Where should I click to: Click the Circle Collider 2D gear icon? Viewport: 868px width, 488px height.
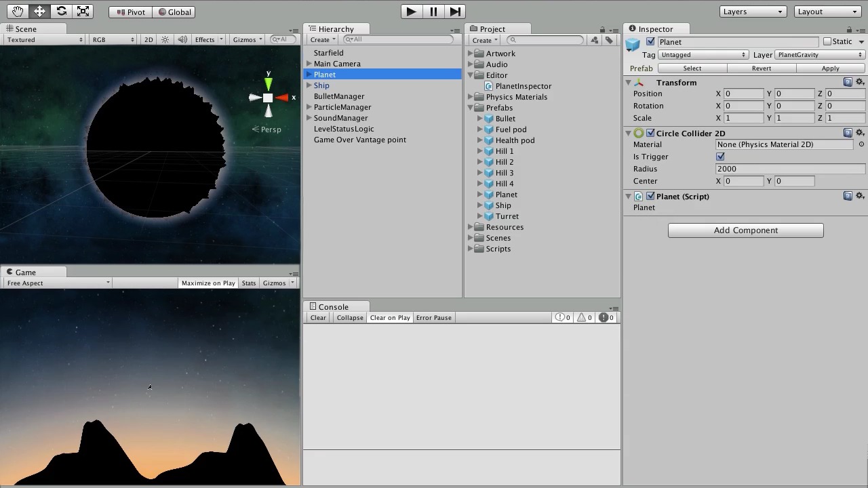coord(860,133)
